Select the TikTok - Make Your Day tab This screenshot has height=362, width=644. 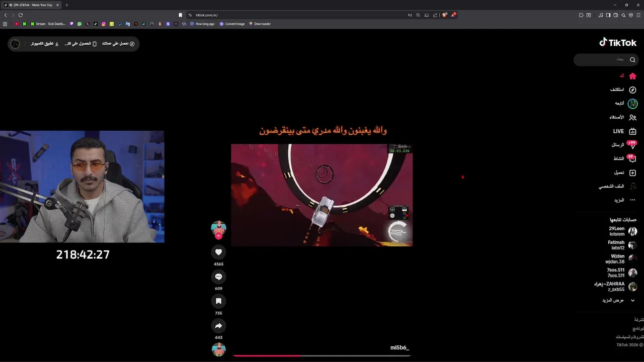point(31,5)
